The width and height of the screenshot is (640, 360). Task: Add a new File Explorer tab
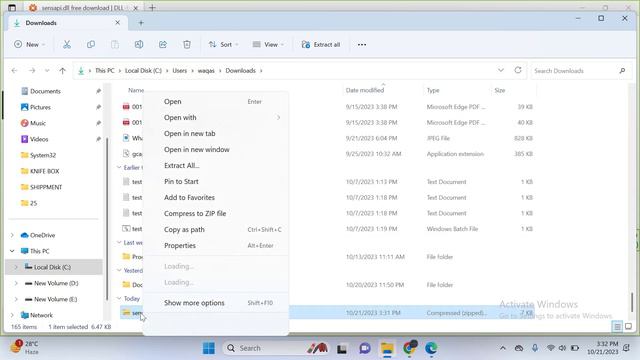coord(141,23)
